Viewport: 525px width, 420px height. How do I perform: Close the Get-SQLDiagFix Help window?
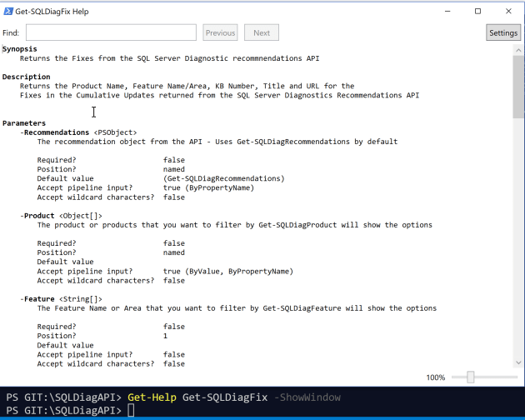508,12
